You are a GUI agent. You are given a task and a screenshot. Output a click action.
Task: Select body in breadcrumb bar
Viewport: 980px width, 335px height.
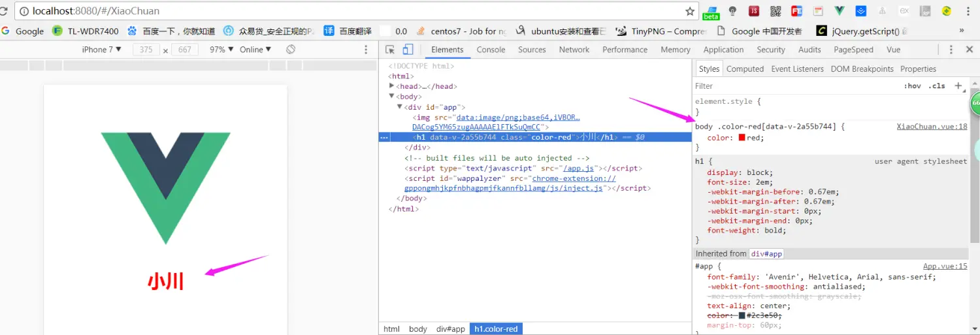tap(418, 329)
